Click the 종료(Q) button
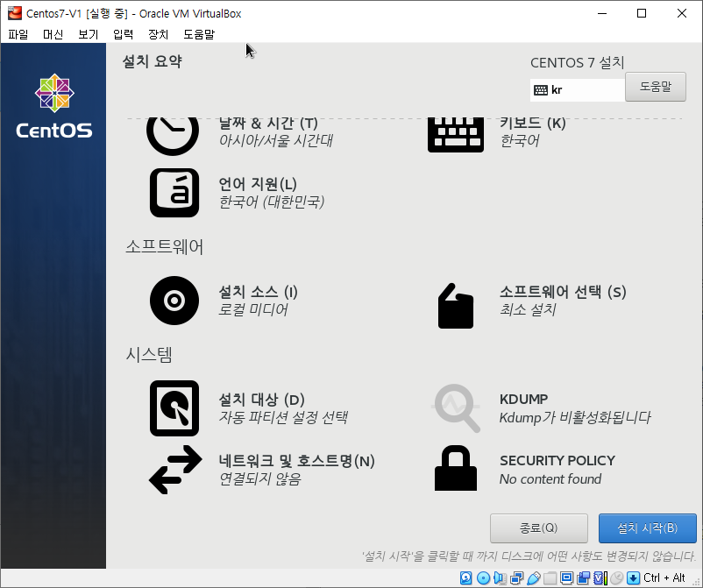Viewport: 703px width, 588px height. pos(538,528)
